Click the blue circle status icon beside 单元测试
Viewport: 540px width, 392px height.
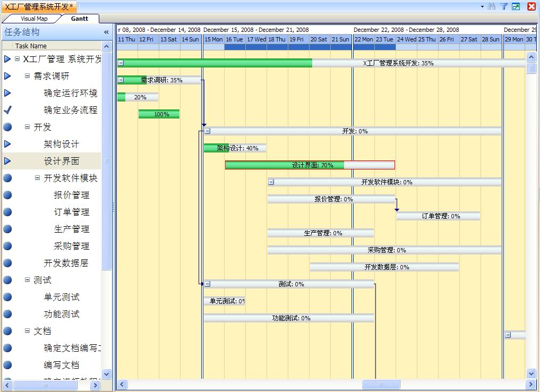pyautogui.click(x=7, y=297)
